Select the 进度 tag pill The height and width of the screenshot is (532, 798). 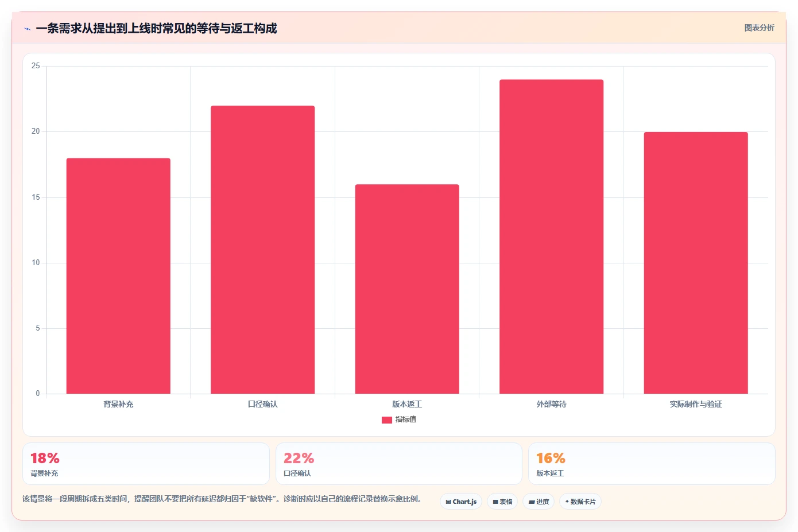pos(539,502)
